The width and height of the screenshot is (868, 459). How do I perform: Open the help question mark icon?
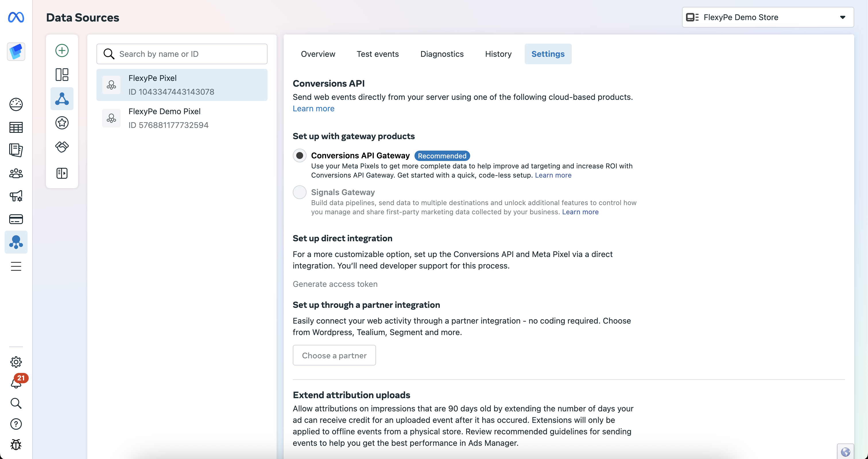point(16,424)
